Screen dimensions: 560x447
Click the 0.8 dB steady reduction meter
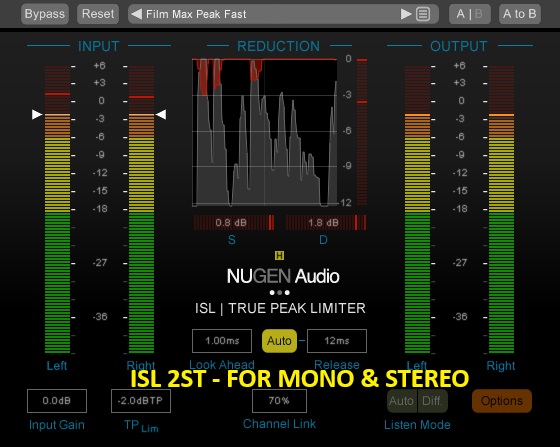click(x=234, y=222)
